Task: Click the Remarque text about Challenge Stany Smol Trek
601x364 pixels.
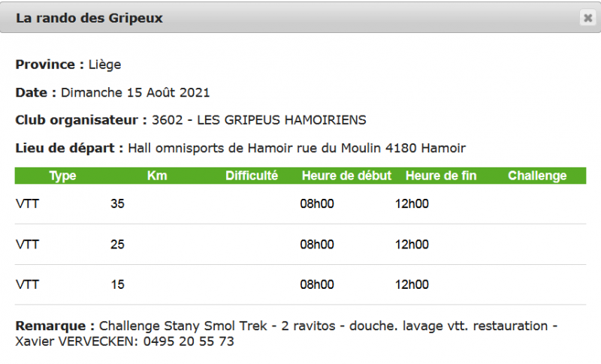Action: (x=286, y=333)
